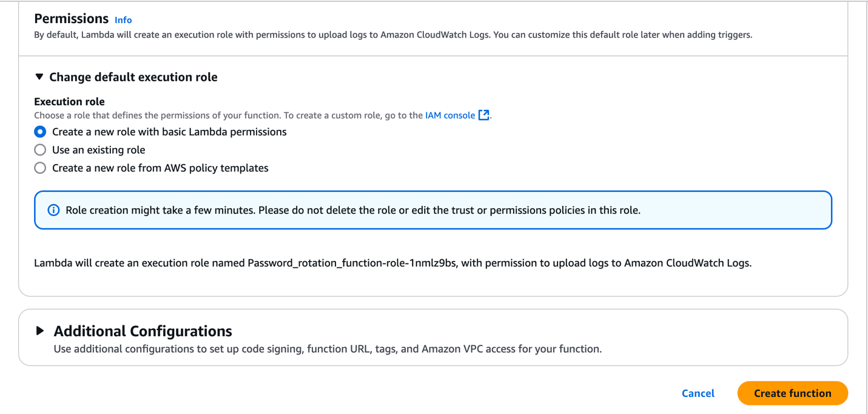Click the external link icon beside IAM console
The height and width of the screenshot is (414, 868).
click(483, 115)
